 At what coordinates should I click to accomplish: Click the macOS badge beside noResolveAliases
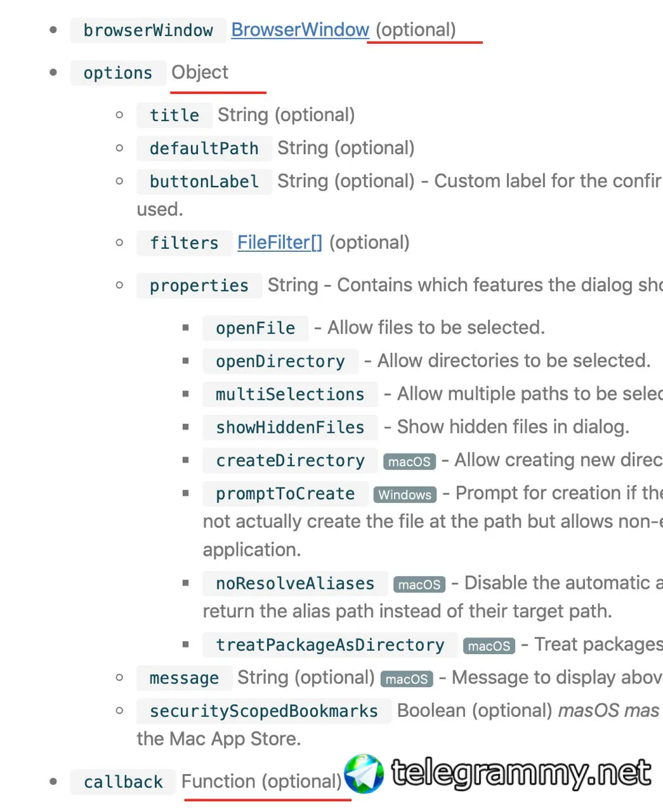pyautogui.click(x=419, y=584)
